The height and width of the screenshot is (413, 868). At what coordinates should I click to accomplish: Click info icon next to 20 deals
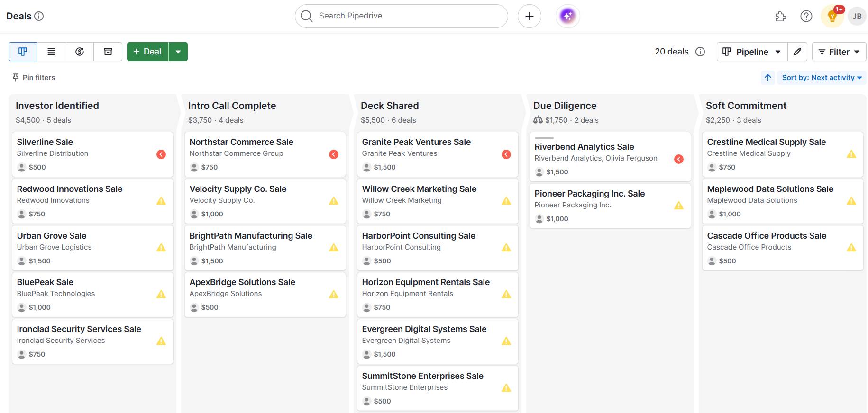tap(700, 52)
